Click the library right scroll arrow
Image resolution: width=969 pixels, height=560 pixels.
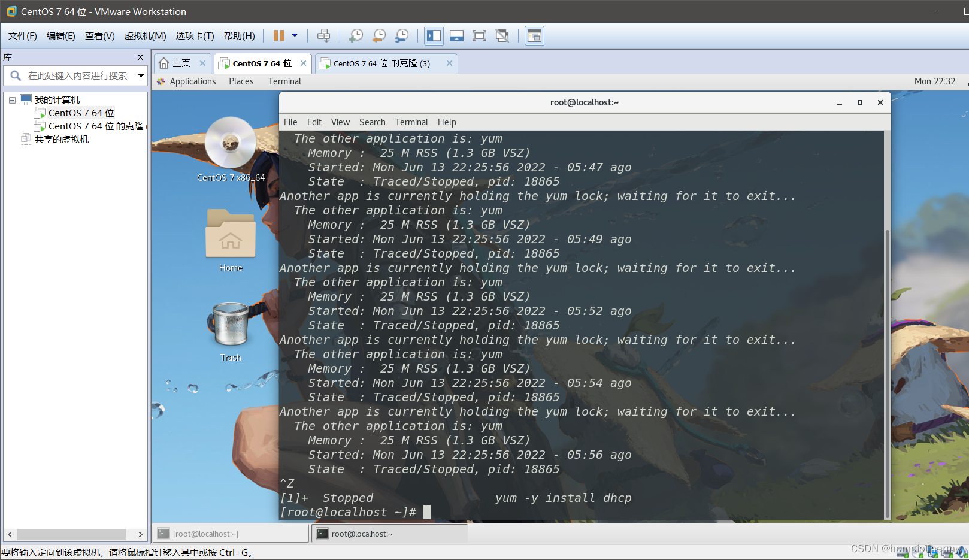[140, 534]
